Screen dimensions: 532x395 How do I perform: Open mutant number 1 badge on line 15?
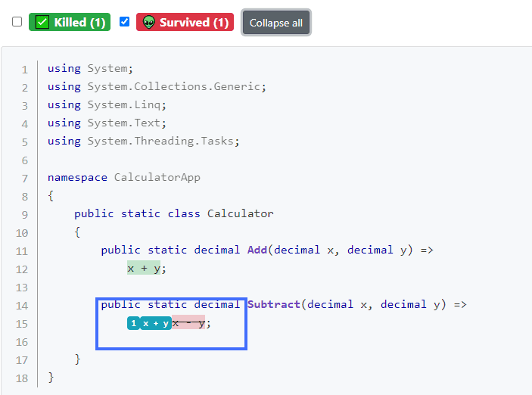point(134,323)
